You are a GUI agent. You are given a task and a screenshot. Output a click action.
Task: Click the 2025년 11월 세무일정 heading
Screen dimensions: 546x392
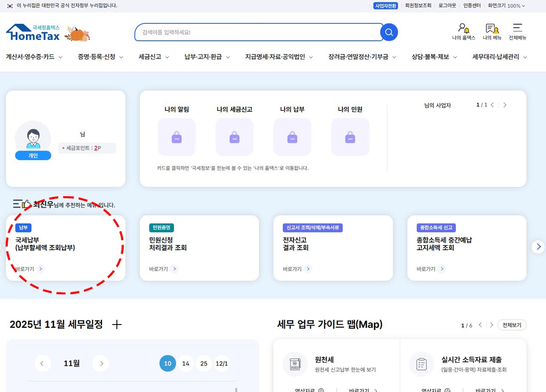[x=56, y=324]
